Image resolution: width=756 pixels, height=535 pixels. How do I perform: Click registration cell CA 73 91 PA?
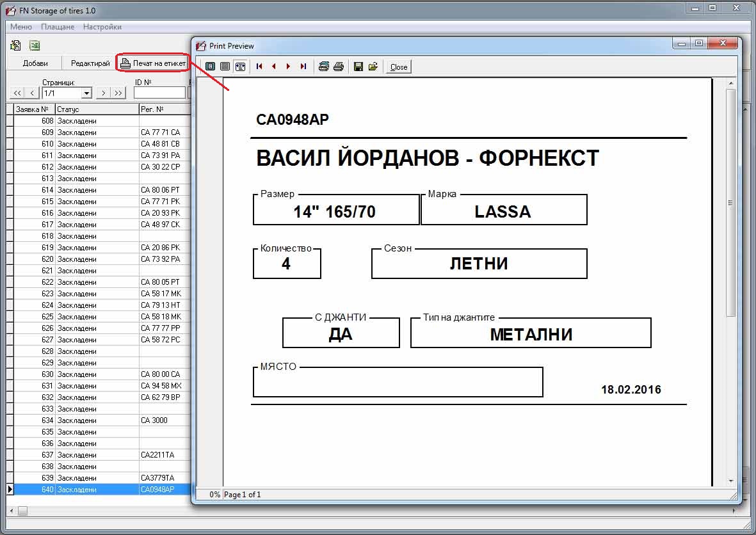[165, 156]
